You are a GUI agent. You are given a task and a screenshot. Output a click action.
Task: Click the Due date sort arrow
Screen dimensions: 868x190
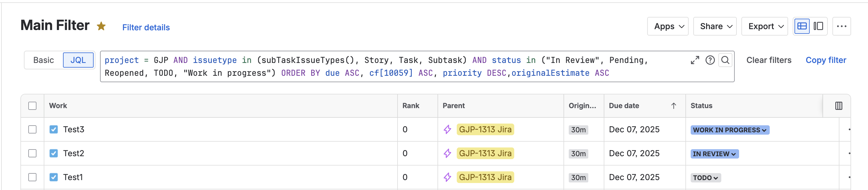673,106
